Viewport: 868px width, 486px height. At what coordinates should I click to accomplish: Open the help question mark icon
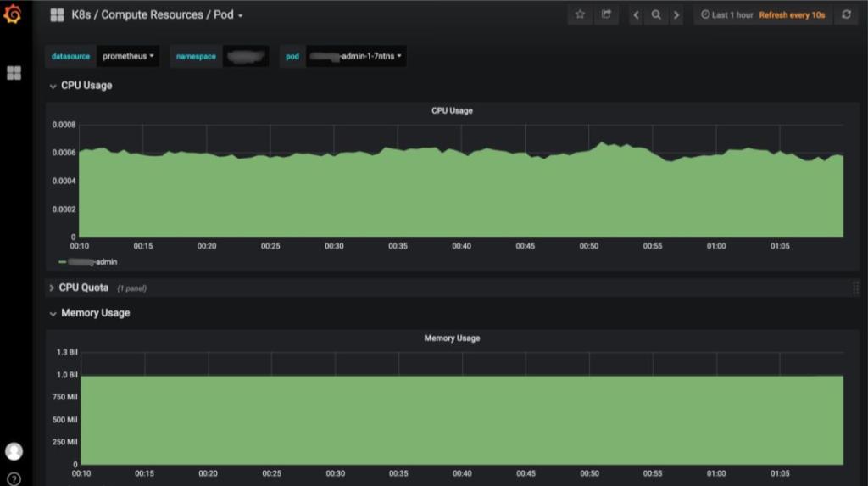coord(14,479)
